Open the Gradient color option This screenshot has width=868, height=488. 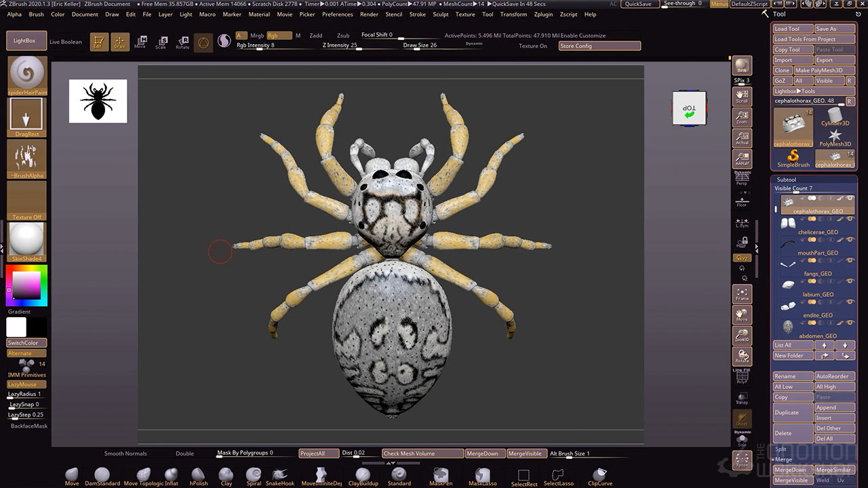[19, 312]
